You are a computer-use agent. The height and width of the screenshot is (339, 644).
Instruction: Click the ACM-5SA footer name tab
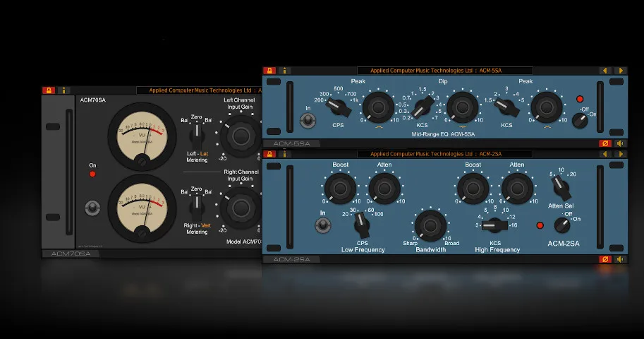(291, 143)
